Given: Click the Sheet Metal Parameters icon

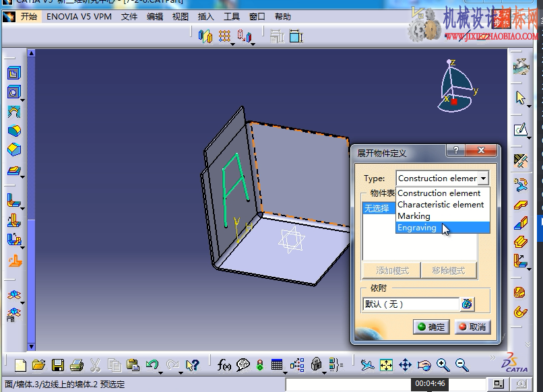Looking at the screenshot, I should (521, 161).
